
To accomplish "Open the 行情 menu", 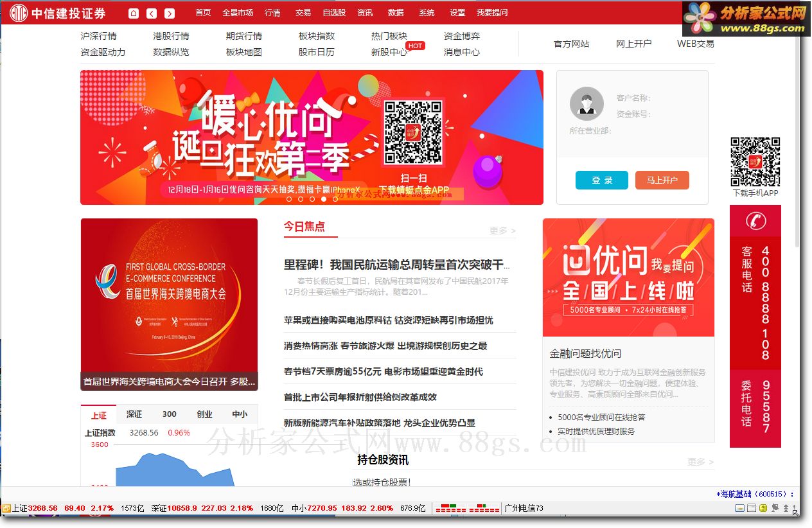I will pos(272,13).
